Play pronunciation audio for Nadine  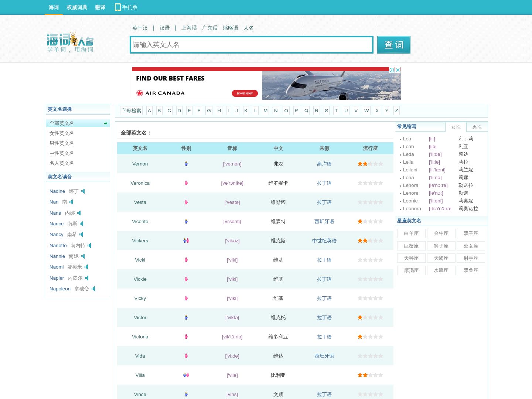point(83,191)
